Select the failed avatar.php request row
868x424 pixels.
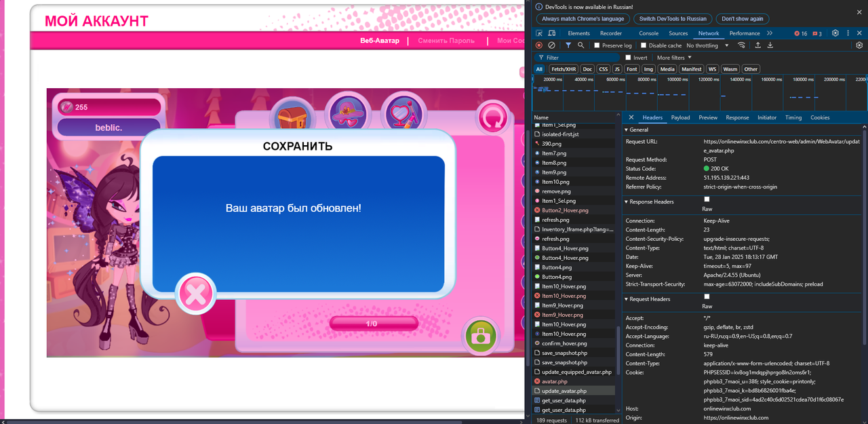(x=574, y=381)
